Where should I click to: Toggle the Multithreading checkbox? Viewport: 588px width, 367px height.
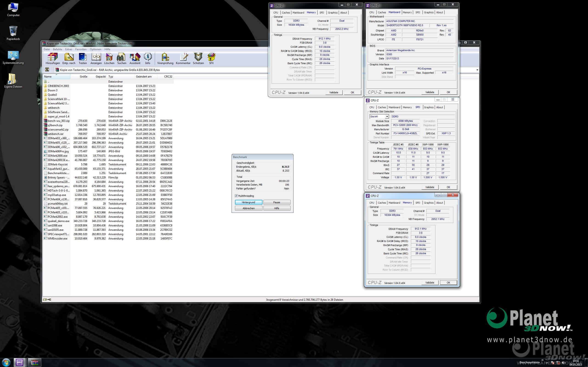click(x=236, y=196)
